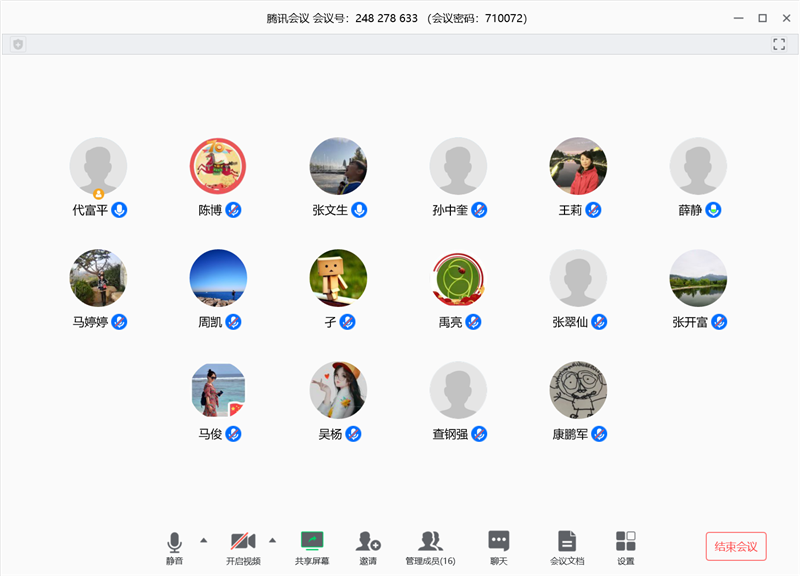Click the meeting number 248 278 633
This screenshot has width=800, height=576.
pos(386,18)
